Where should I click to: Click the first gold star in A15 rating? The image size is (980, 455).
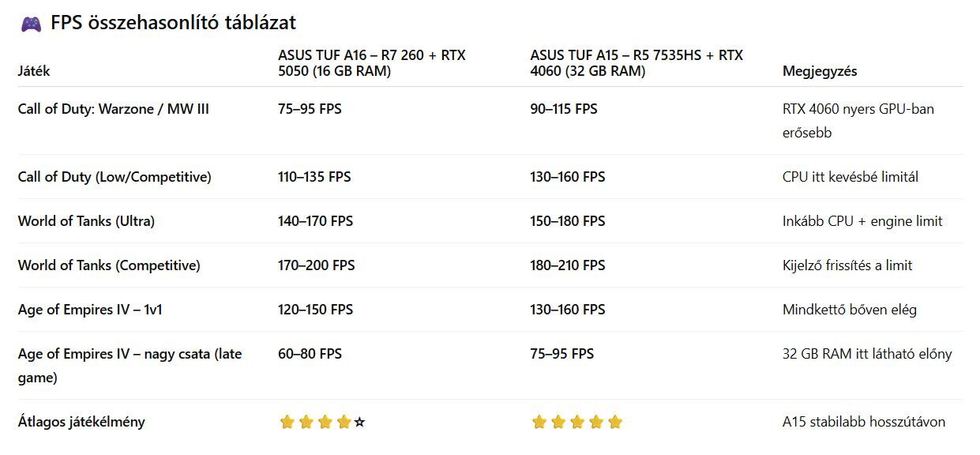click(x=539, y=423)
